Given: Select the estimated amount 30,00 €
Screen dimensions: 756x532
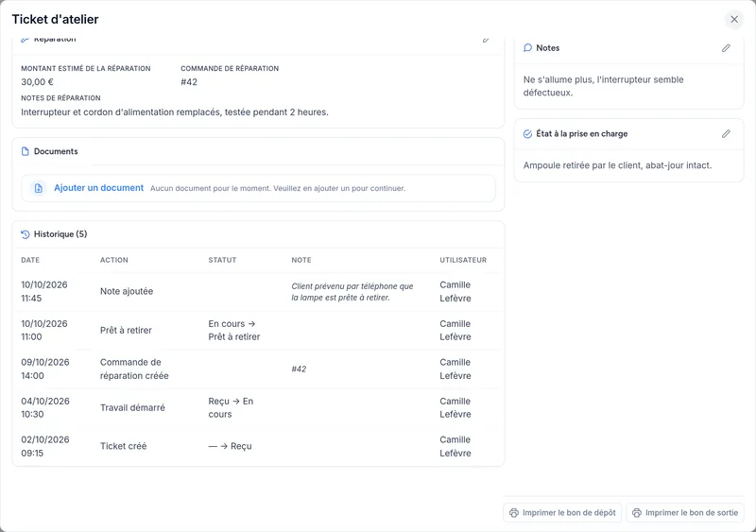Looking at the screenshot, I should [37, 82].
